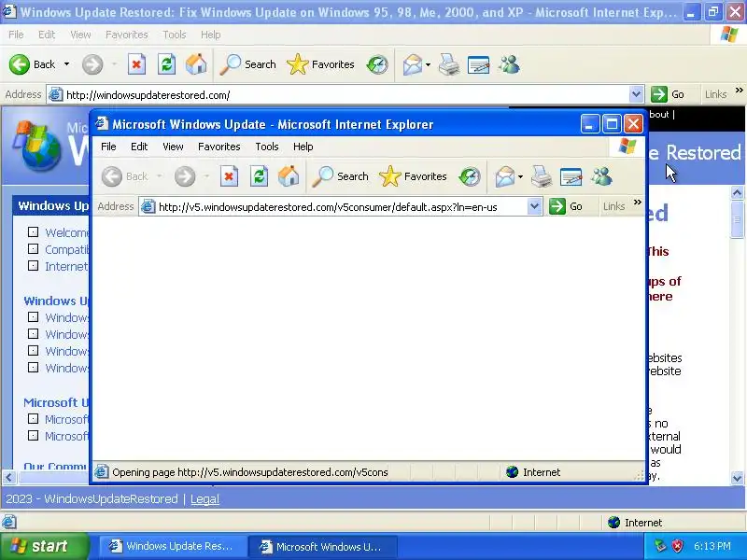
Task: Open the Mail dropdown arrow in the background Windows Update Restored window
Action: [428, 64]
